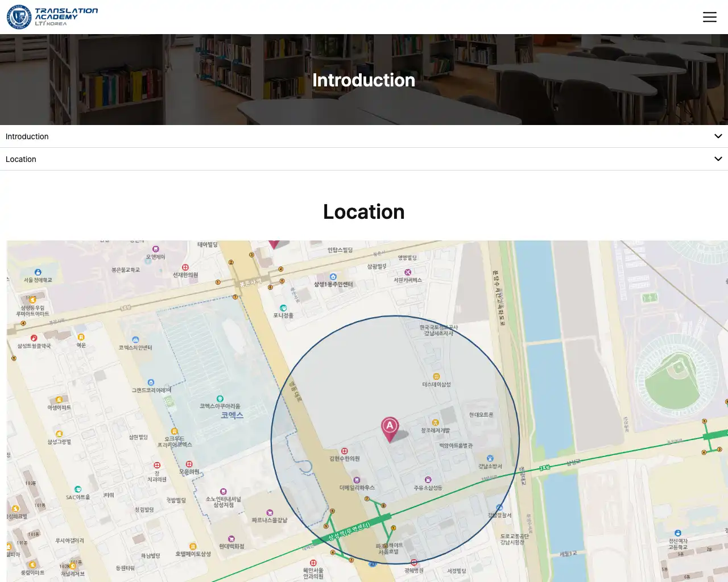
Task: Click the 김현수한의원 clinic icon
Action: click(x=345, y=451)
